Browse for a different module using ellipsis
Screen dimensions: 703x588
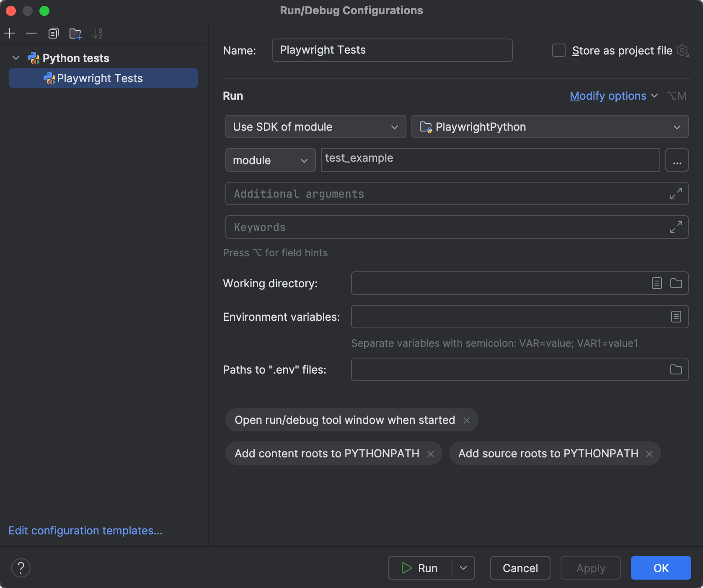pos(677,160)
